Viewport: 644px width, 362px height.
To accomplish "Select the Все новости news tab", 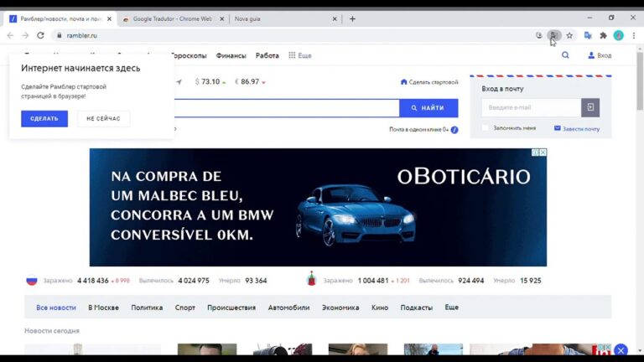I will pos(56,308).
